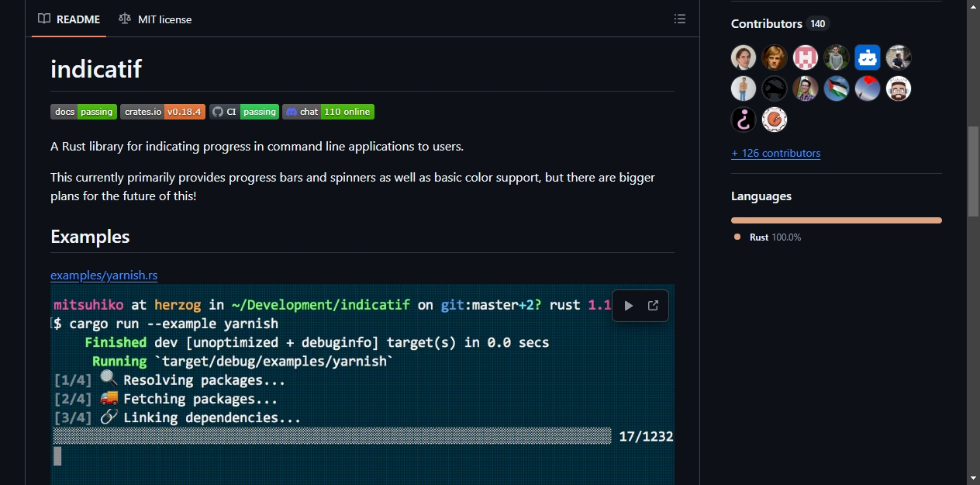Image resolution: width=980 pixels, height=485 pixels.
Task: Click the Examples heading
Action: pos(90,237)
